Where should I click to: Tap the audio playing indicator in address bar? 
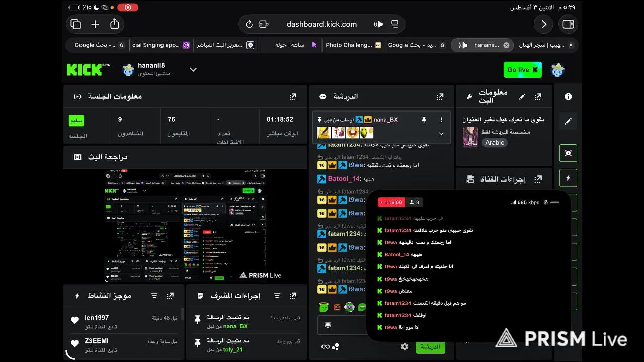(x=378, y=24)
